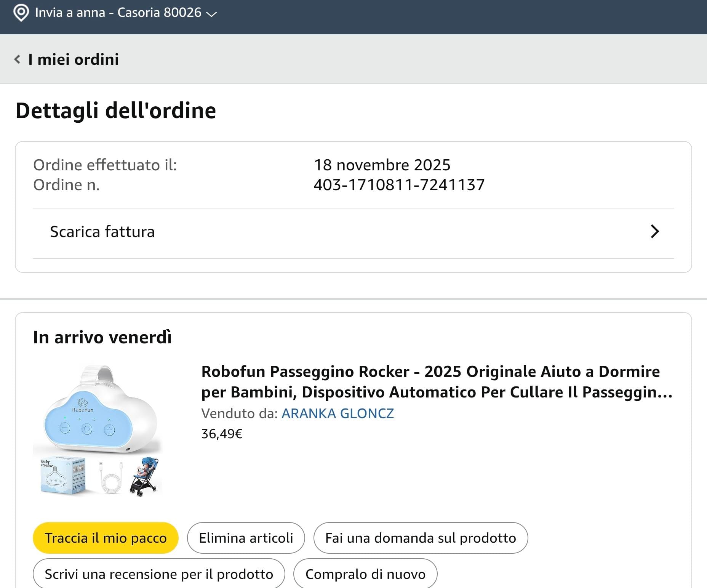Viewport: 707px width, 588px height.
Task: Click the 36,49€ price text
Action: [222, 434]
